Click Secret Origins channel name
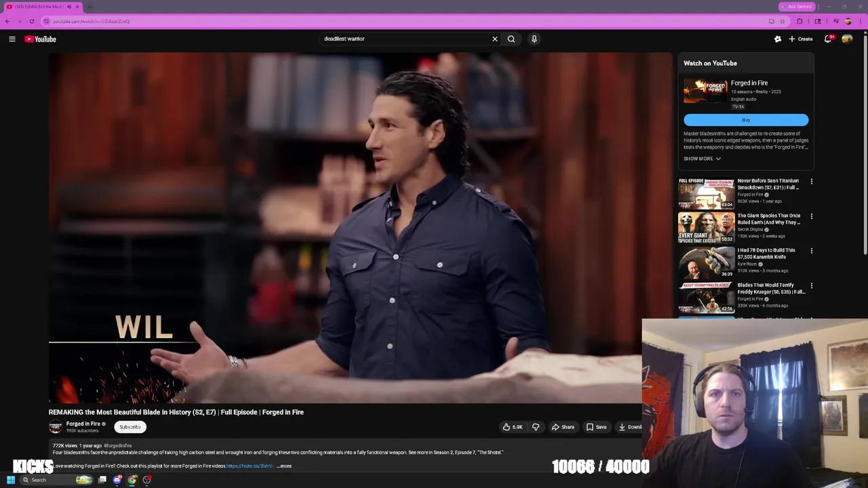This screenshot has width=868, height=488. point(751,229)
